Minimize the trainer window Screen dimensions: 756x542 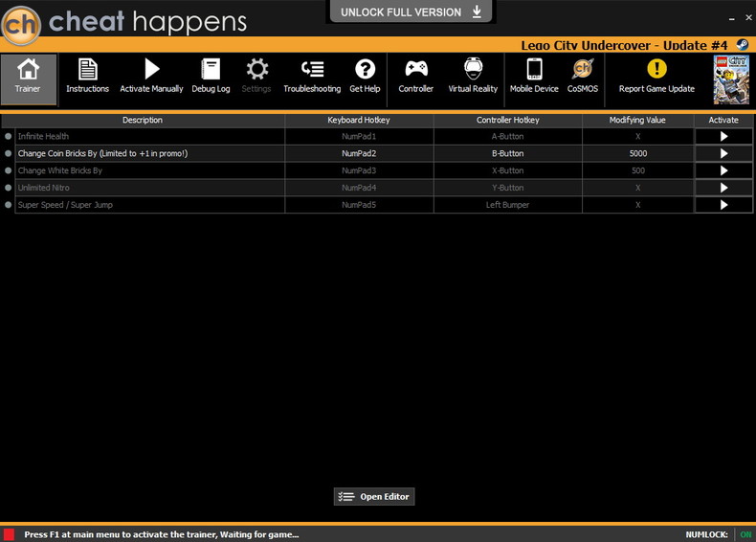click(x=732, y=18)
